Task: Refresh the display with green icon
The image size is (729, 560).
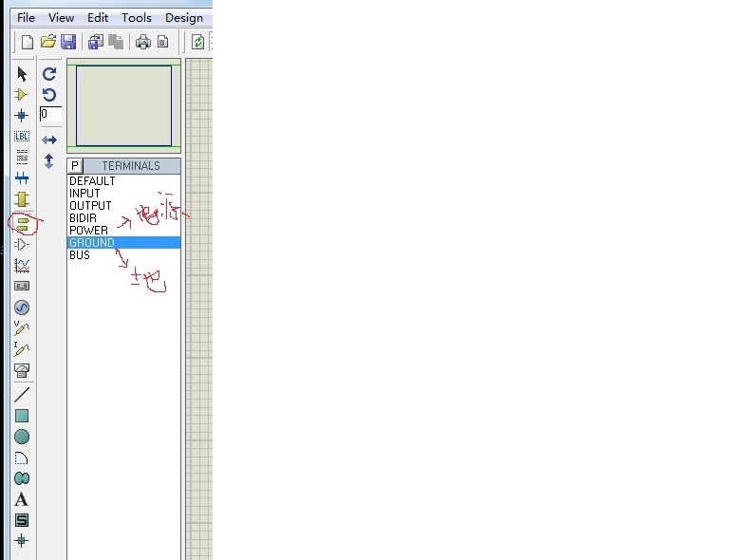Action: point(198,42)
